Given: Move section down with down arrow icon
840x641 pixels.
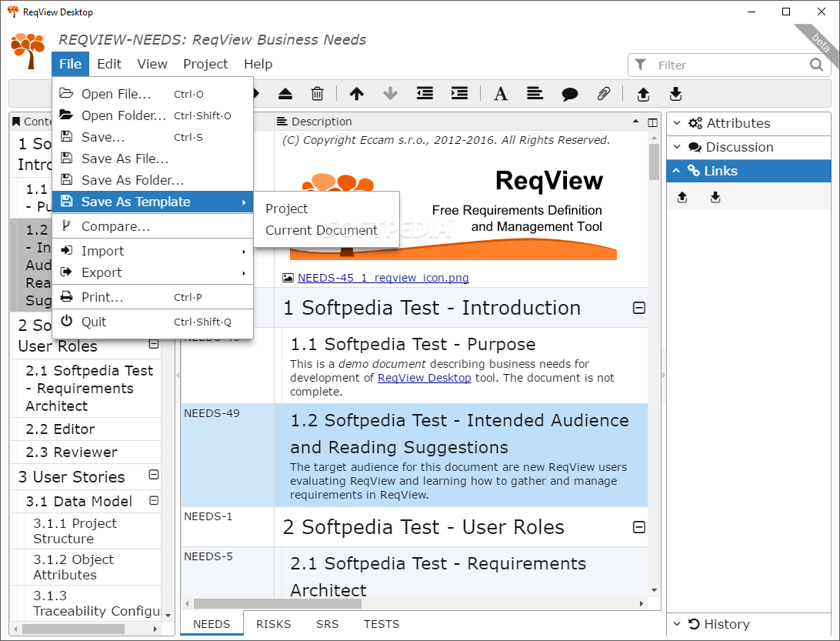Looking at the screenshot, I should [391, 94].
